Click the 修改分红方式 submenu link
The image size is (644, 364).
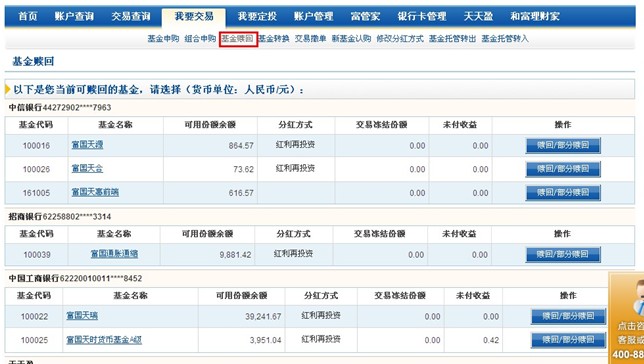[400, 39]
